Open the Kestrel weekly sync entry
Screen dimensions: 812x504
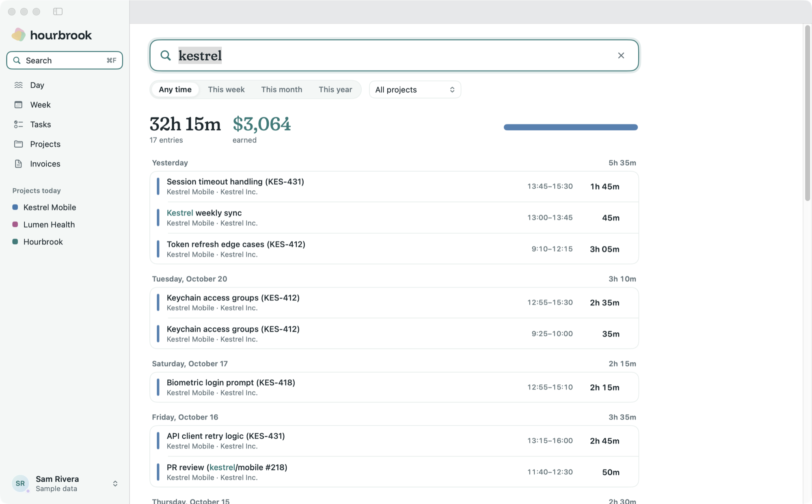pyautogui.click(x=394, y=218)
